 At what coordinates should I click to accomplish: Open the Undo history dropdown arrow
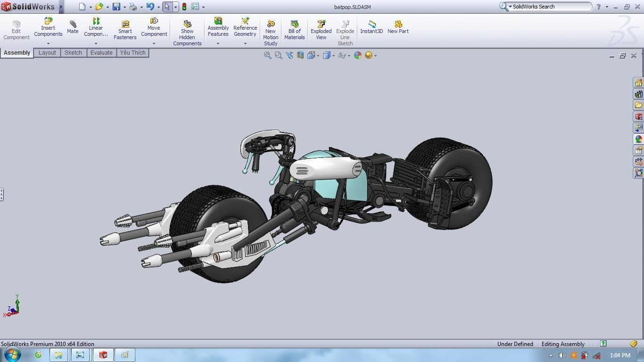tap(158, 7)
